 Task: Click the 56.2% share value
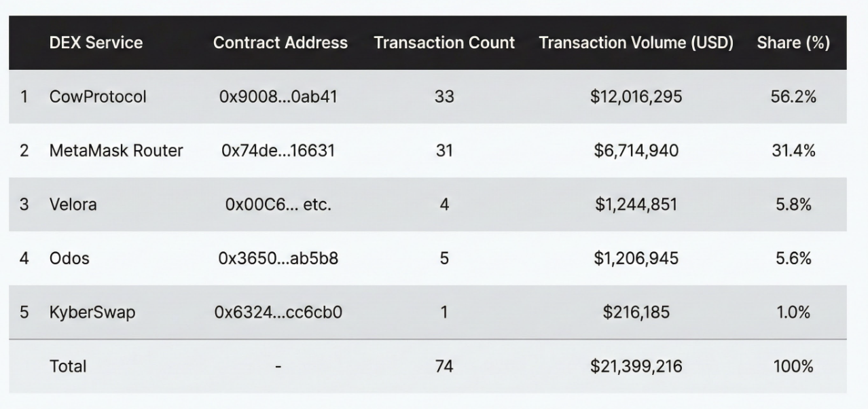click(793, 96)
